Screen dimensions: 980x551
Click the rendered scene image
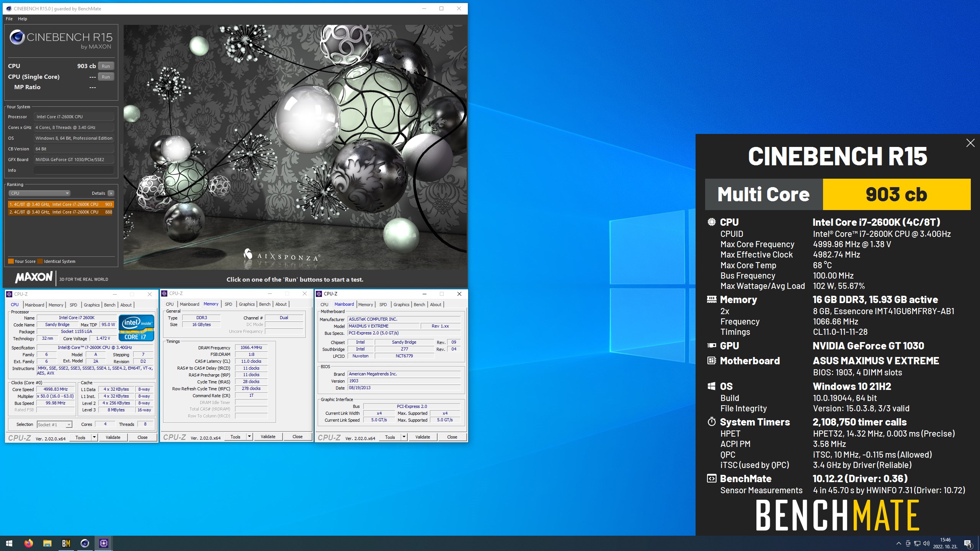point(295,147)
